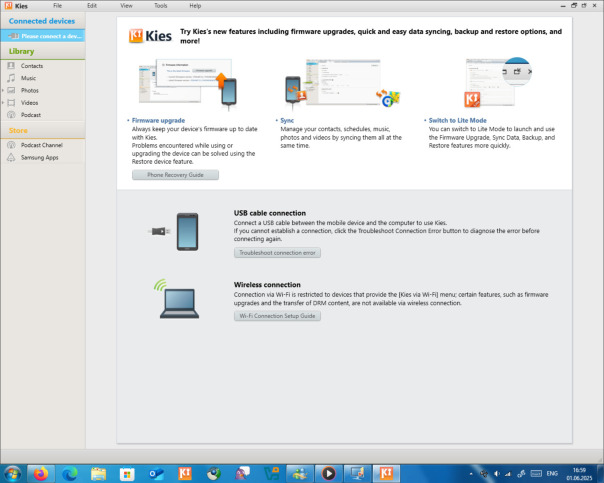Open the Wi-Fi Connection Setup Guide
Viewport: 604px width, 483px height.
[277, 316]
